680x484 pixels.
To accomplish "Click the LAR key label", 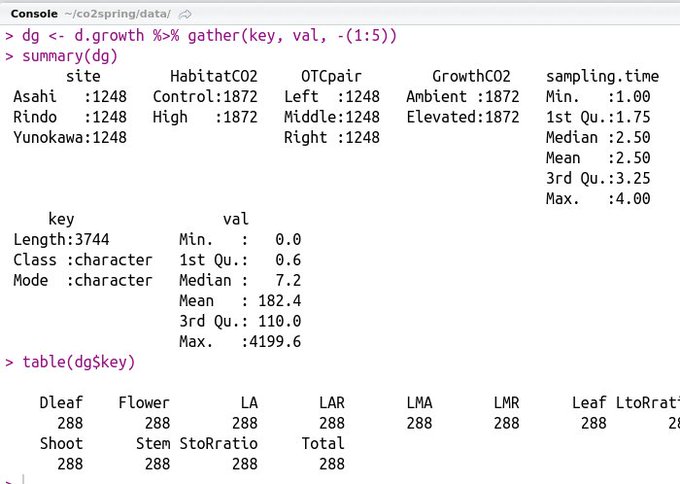I will click(332, 402).
